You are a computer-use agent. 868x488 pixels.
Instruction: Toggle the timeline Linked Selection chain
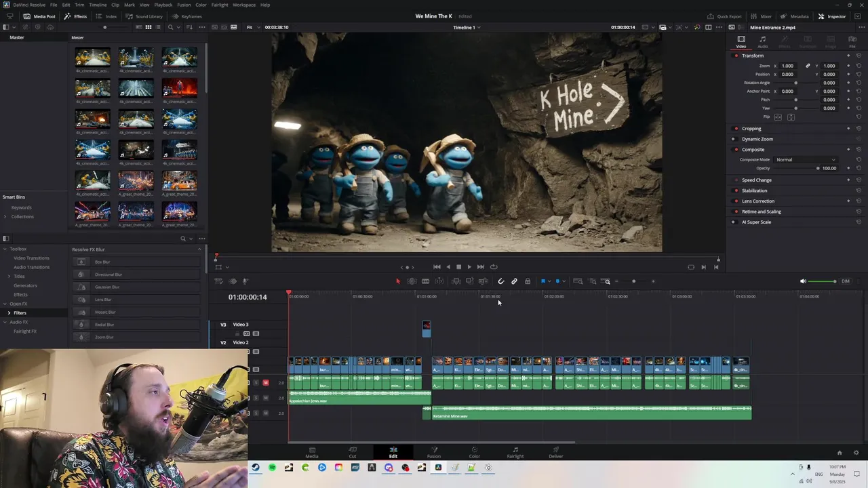[x=514, y=281]
